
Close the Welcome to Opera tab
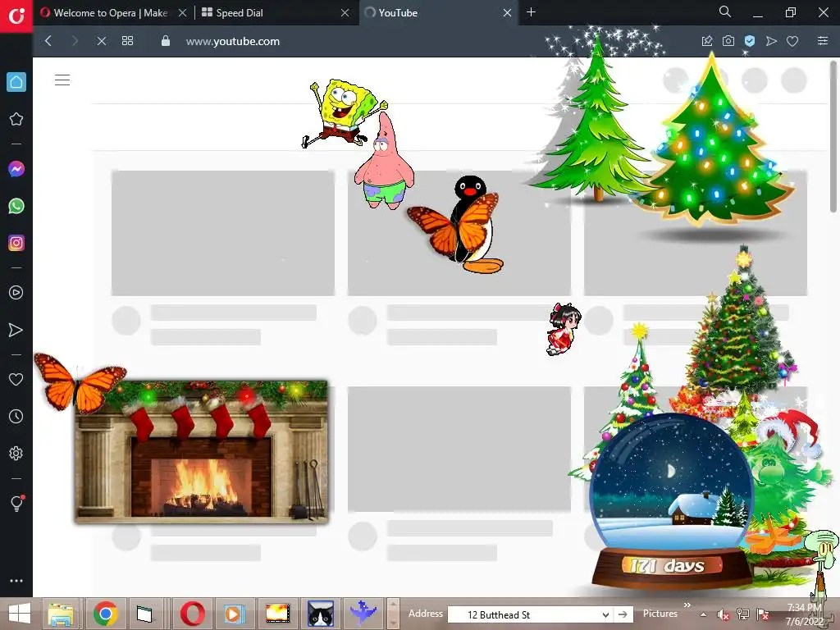[x=183, y=13]
